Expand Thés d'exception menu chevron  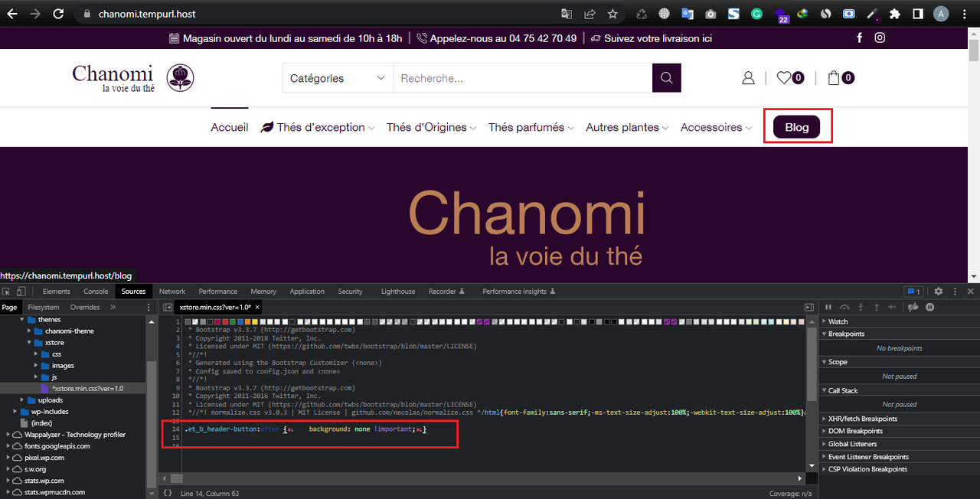(x=371, y=128)
